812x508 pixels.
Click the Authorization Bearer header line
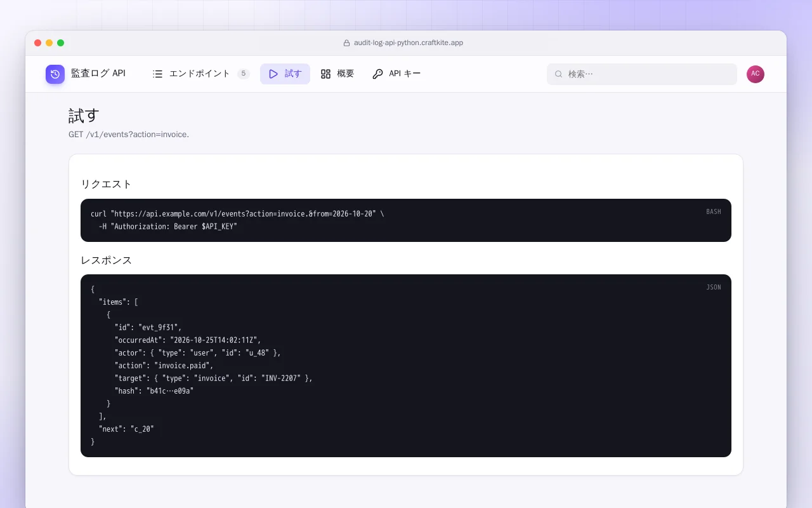click(167, 227)
